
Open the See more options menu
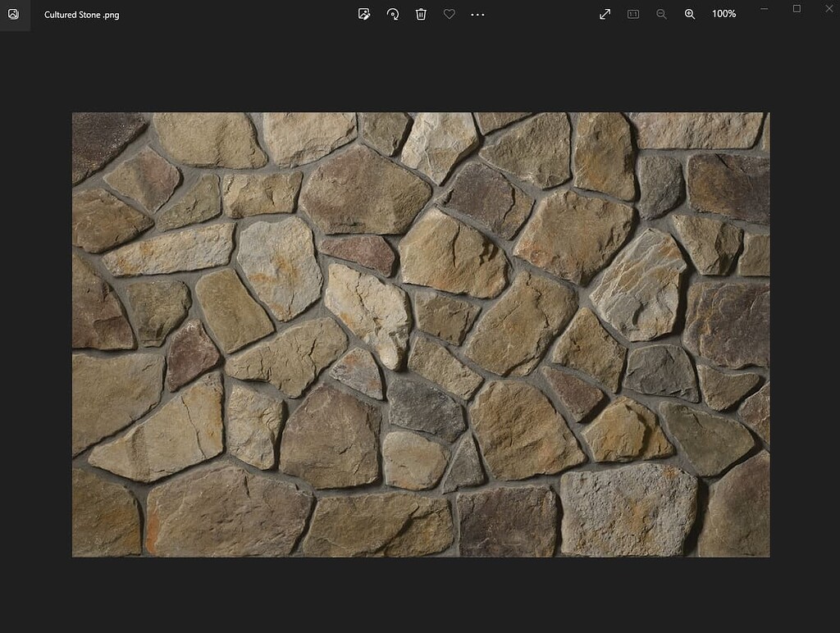point(477,14)
